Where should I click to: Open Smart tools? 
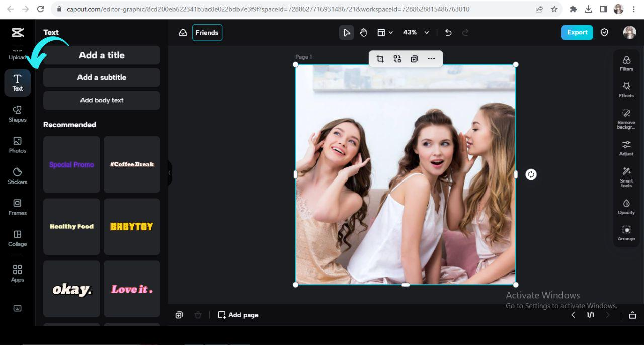[626, 176]
